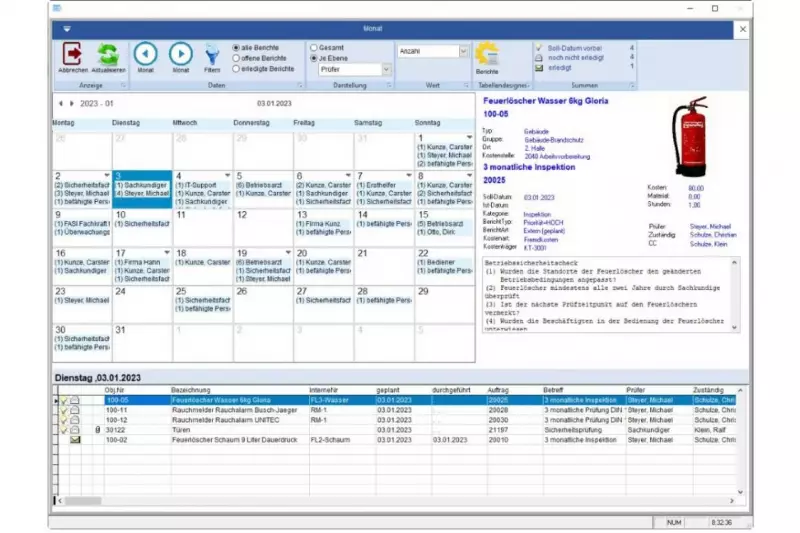Go to next month with right arrow
Image resolution: width=800 pixels, height=533 pixels.
[181, 54]
